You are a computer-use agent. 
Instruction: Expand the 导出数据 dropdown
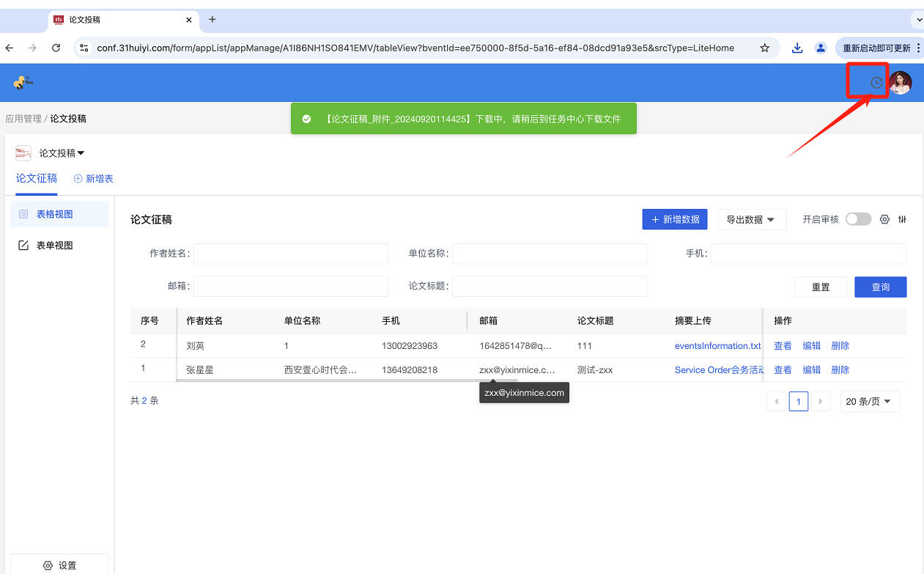point(751,219)
